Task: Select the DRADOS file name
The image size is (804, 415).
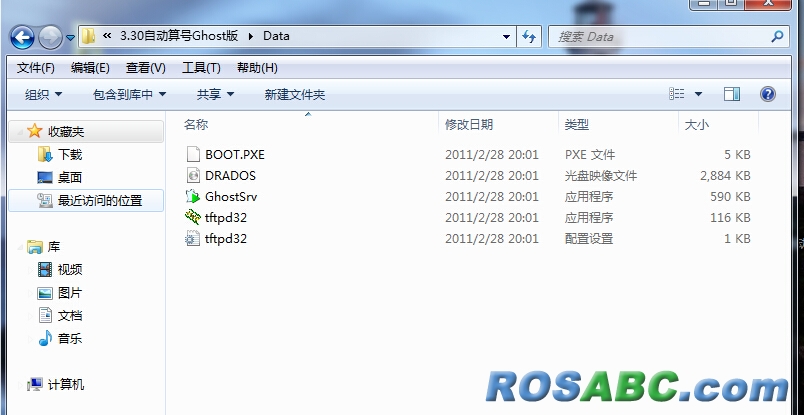Action: tap(230, 175)
